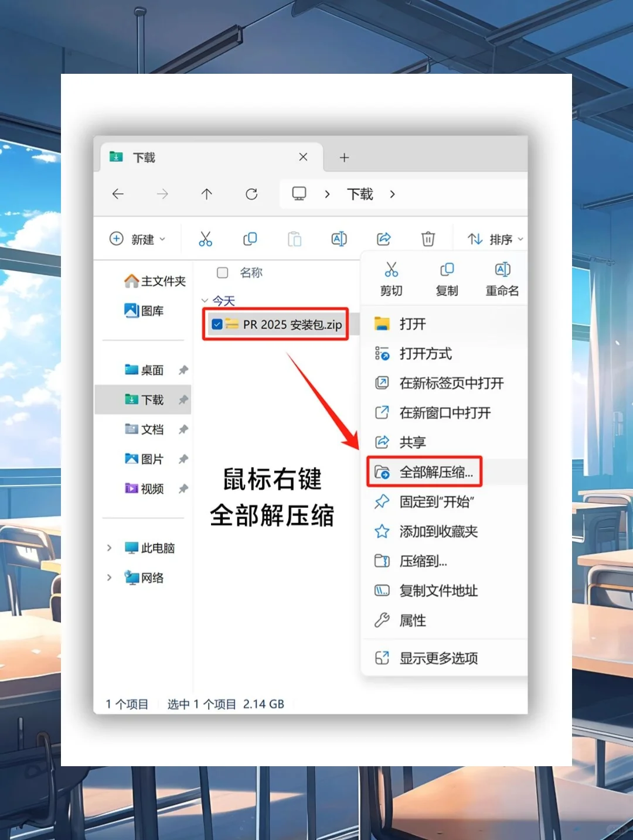Open a new tab with the plus button

pos(344,157)
